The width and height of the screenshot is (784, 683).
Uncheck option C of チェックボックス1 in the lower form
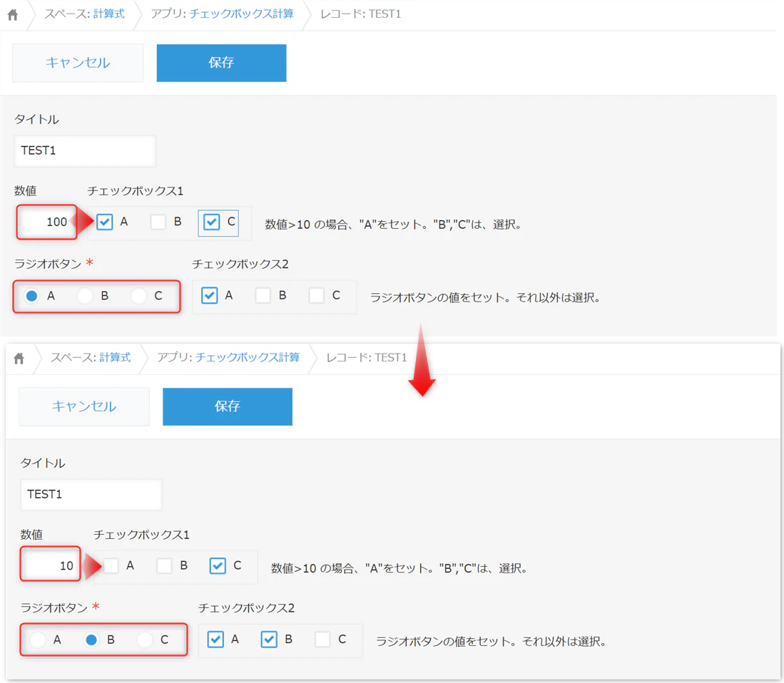coord(218,565)
